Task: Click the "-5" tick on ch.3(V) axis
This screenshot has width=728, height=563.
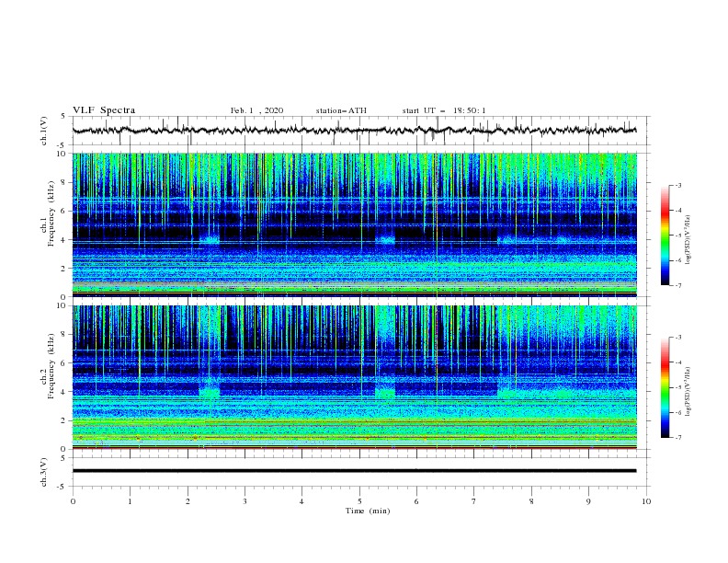Action: coord(63,487)
